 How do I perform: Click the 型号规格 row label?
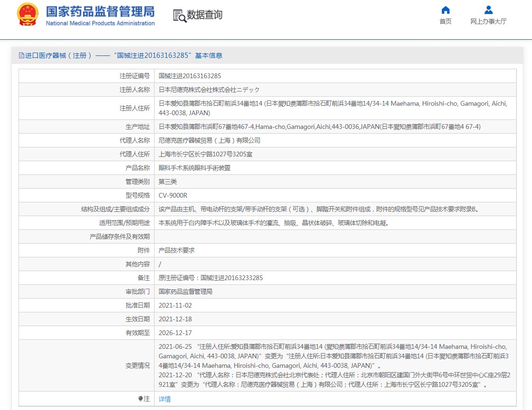138,195
